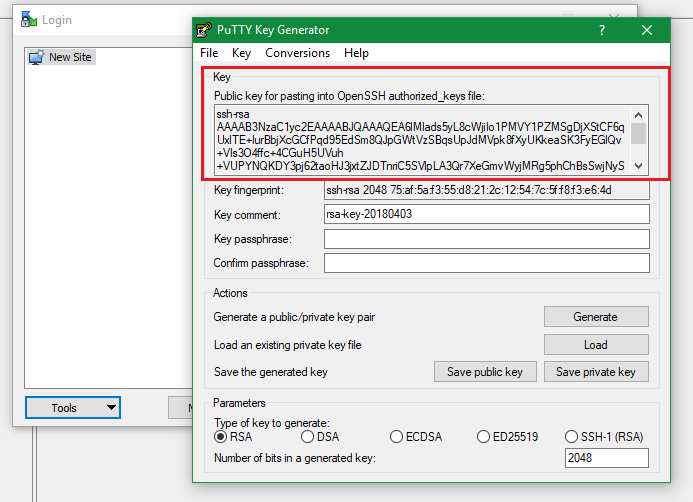Close the PuTTY Key Generator window
693x502 pixels.
647,30
